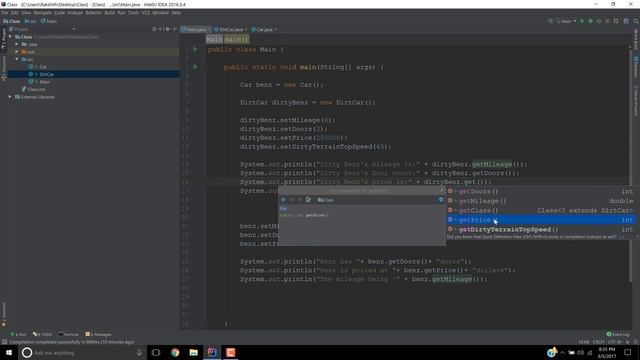Toggle the Ant Build tool window on right
Image resolution: width=640 pixels, height=360 pixels.
coord(636,39)
